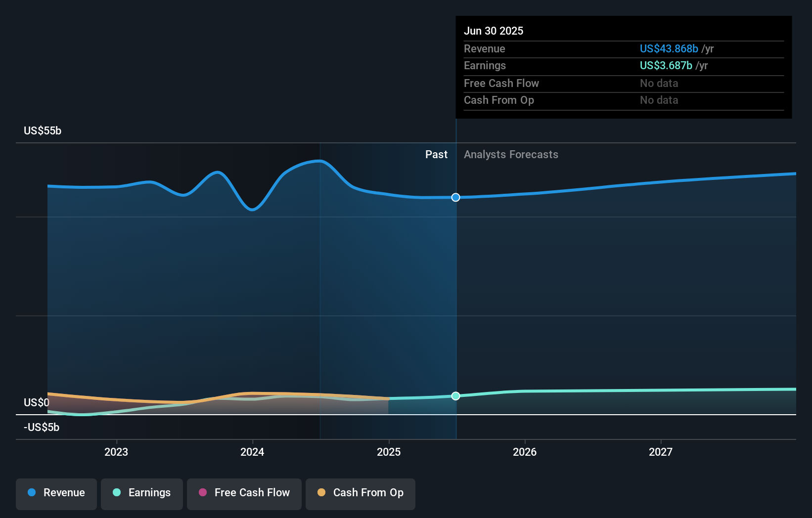Click the blue Revenue legend dot
Viewport: 812px width, 518px height.
tap(32, 492)
